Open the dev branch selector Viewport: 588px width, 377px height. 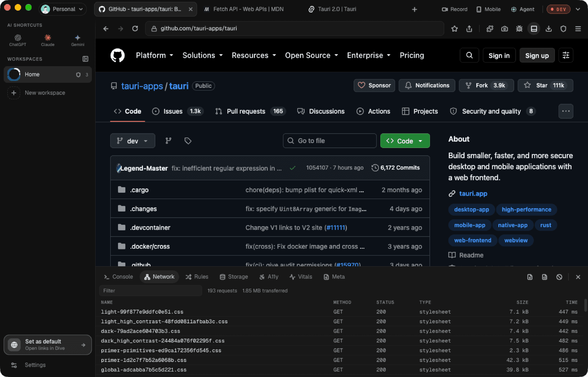coord(133,141)
